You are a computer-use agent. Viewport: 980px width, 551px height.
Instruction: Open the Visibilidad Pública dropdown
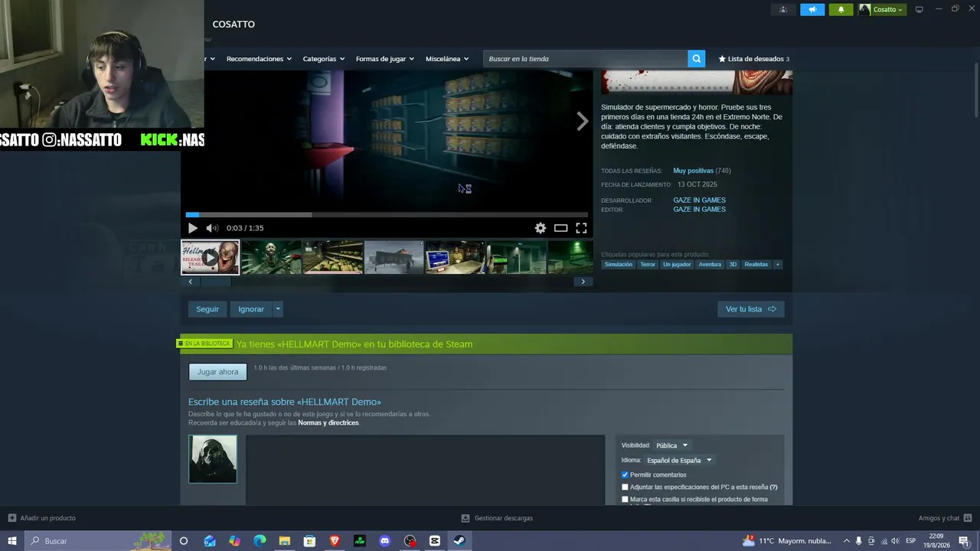pos(671,445)
